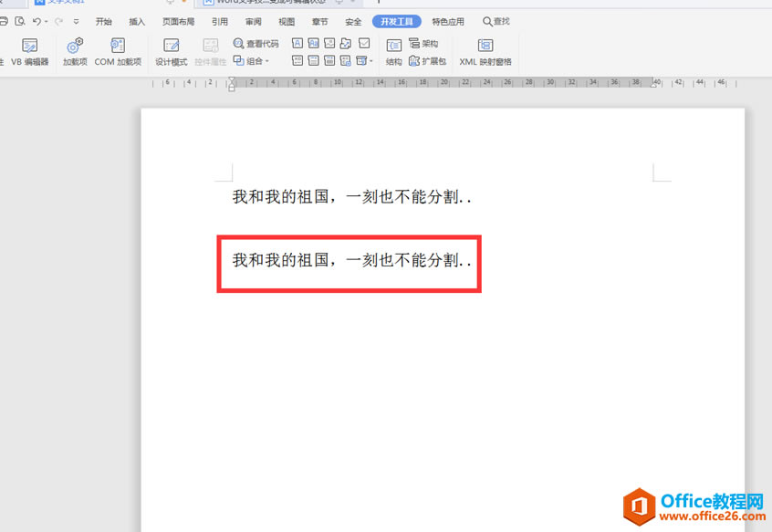The width and height of the screenshot is (772, 532).
Task: Insert picture content control icon
Action: (x=329, y=43)
